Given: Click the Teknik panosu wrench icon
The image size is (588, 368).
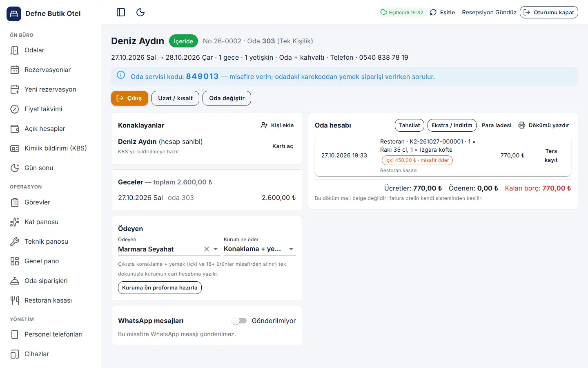Looking at the screenshot, I should (x=15, y=242).
